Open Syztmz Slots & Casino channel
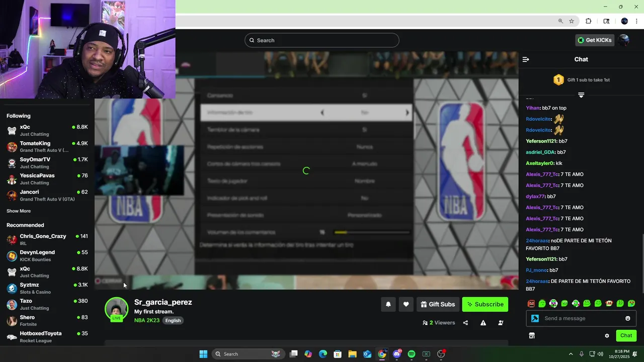 point(47,288)
